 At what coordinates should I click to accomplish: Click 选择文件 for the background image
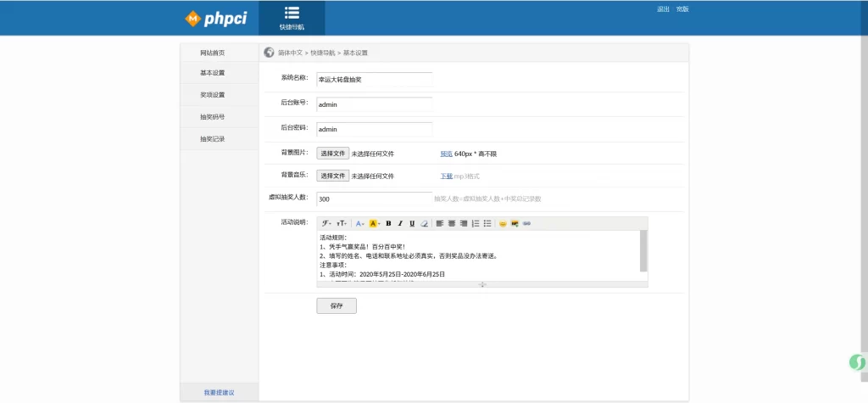[333, 154]
